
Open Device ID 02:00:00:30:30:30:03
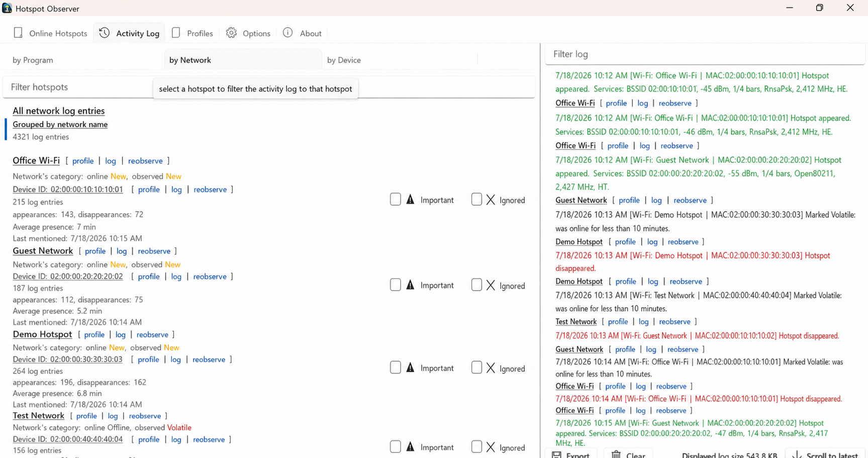(x=67, y=359)
